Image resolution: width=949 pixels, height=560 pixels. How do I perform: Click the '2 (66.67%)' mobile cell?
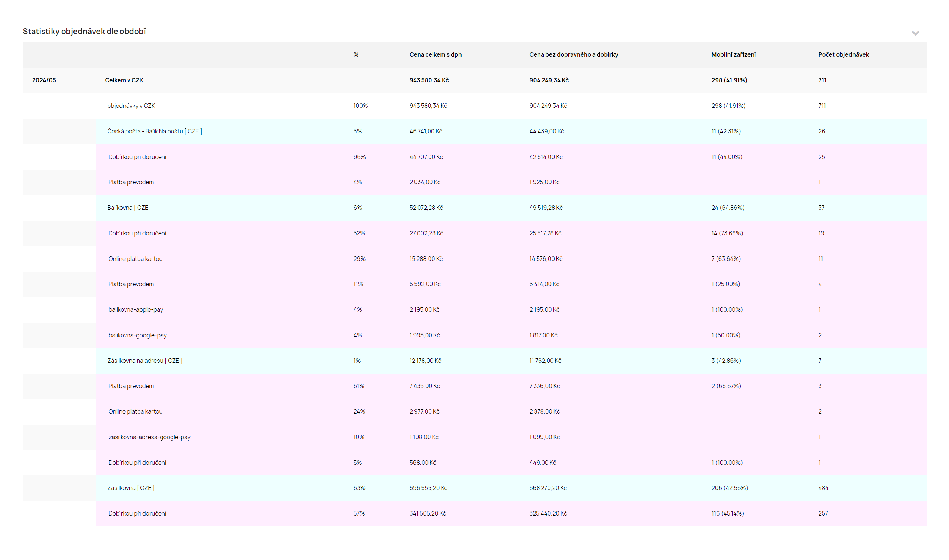(x=726, y=386)
